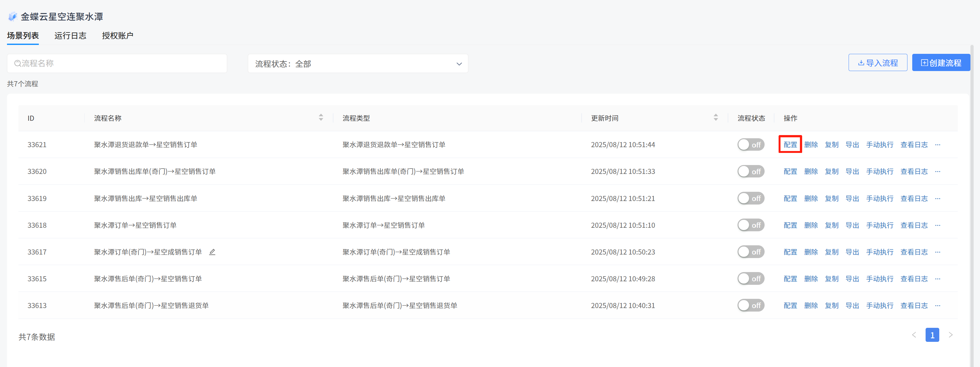The width and height of the screenshot is (980, 367).
Task: Click the 流程类型 column header
Action: (x=356, y=118)
